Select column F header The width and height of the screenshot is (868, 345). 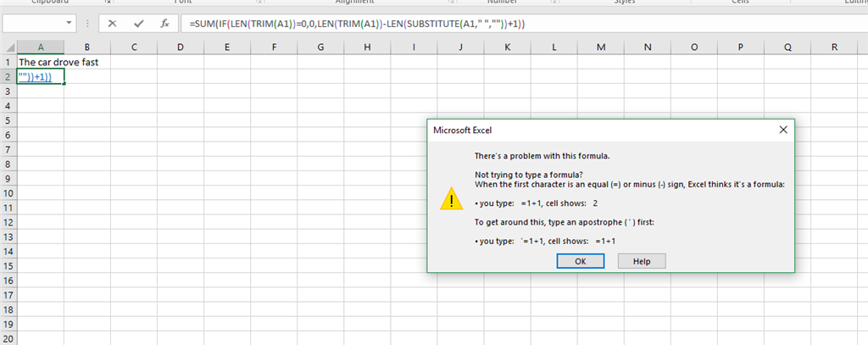[274, 47]
